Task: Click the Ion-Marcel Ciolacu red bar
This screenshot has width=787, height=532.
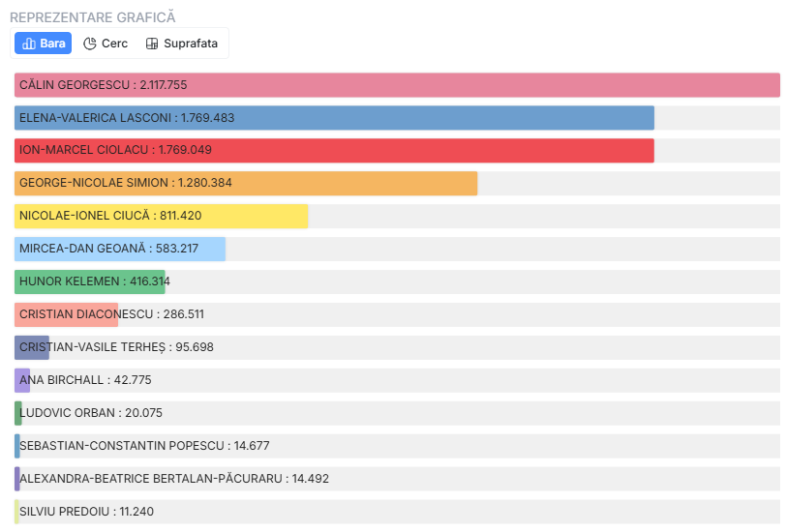Action: click(x=334, y=151)
